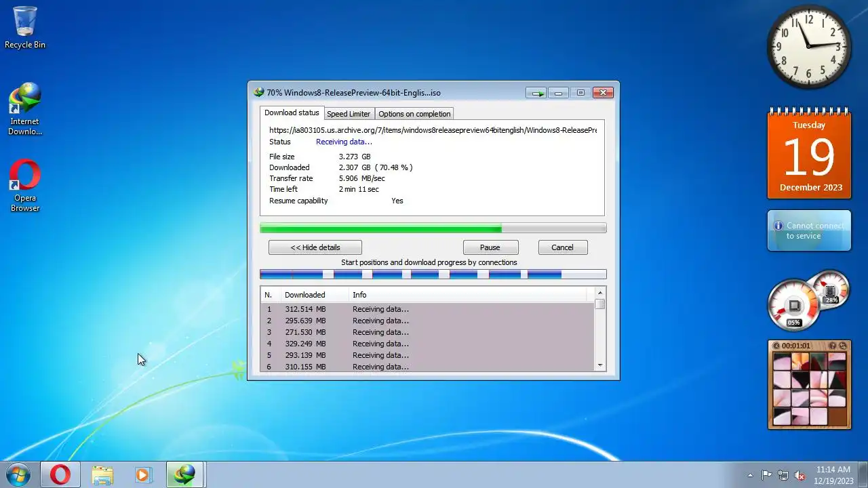
Task: Click the file size value 3.273 GB
Action: click(x=355, y=157)
